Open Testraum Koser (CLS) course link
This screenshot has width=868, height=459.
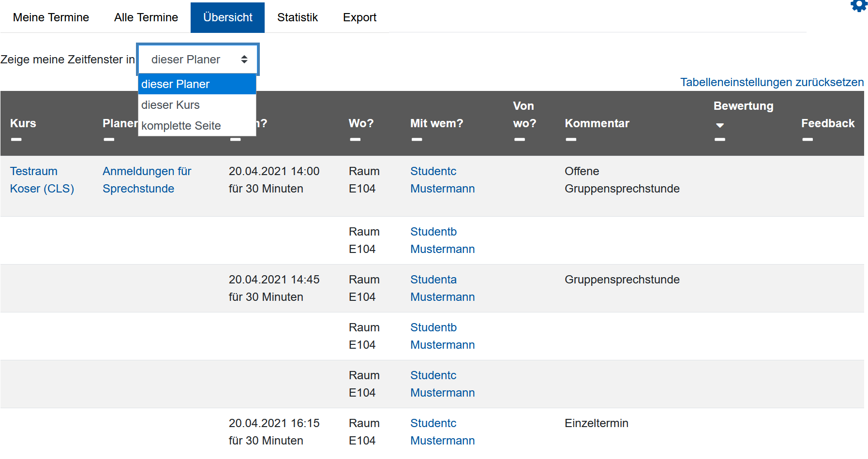click(42, 180)
